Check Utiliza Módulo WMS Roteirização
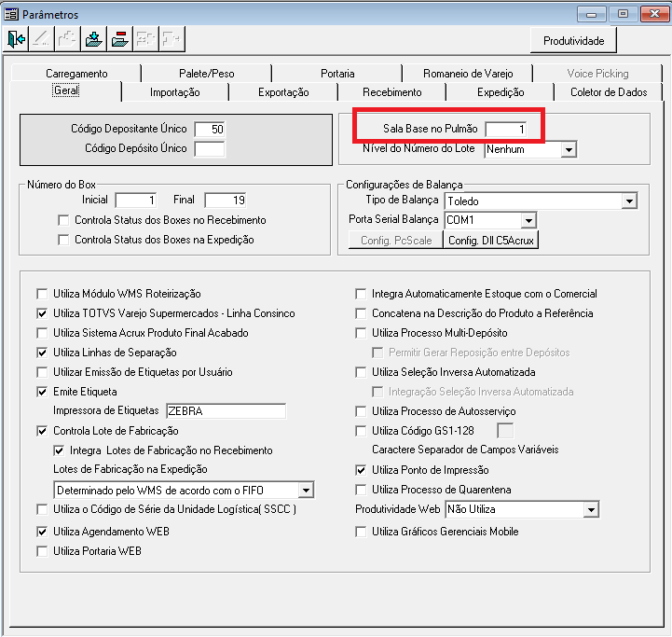Image resolution: width=672 pixels, height=637 pixels. pyautogui.click(x=42, y=295)
